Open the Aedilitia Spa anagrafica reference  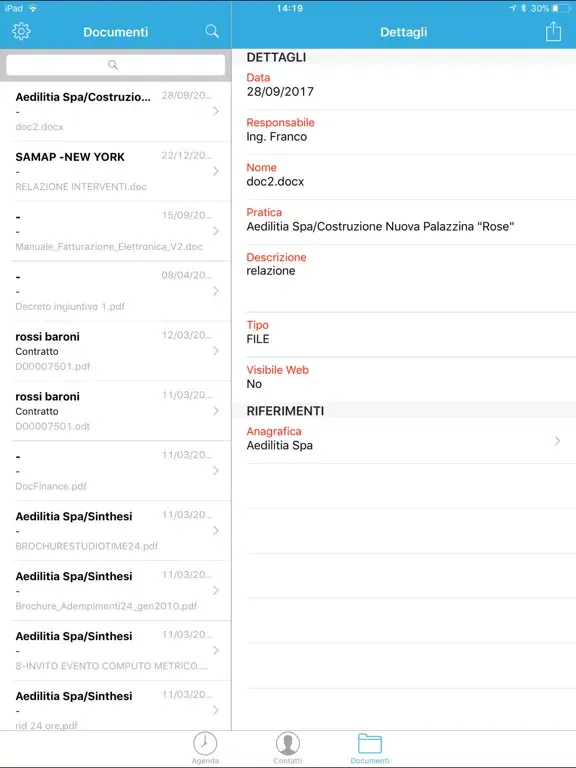click(x=280, y=445)
